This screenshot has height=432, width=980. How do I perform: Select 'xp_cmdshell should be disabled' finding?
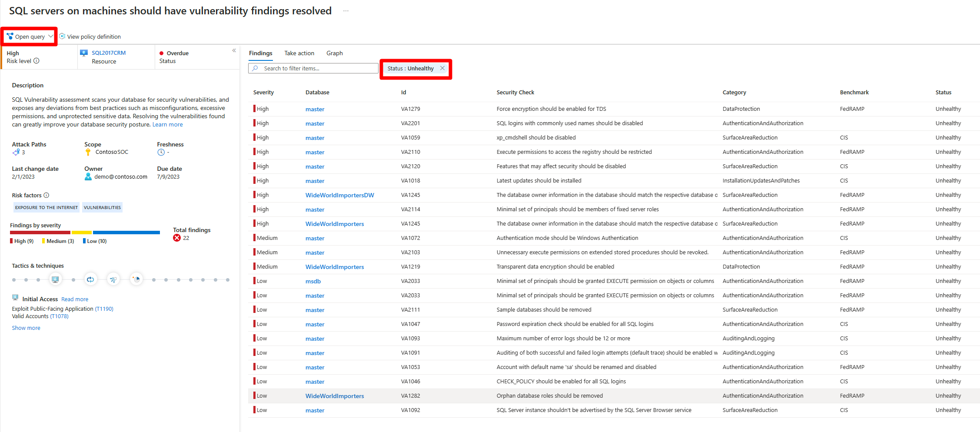click(536, 138)
